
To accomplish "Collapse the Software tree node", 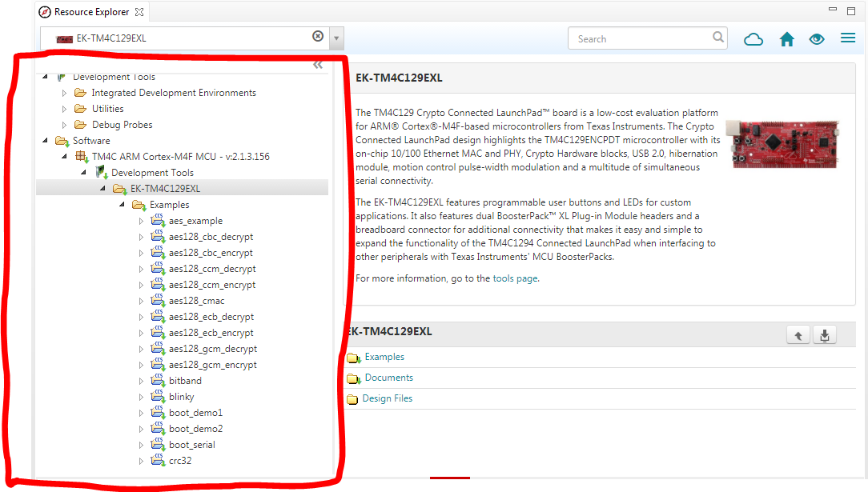I will [x=46, y=141].
